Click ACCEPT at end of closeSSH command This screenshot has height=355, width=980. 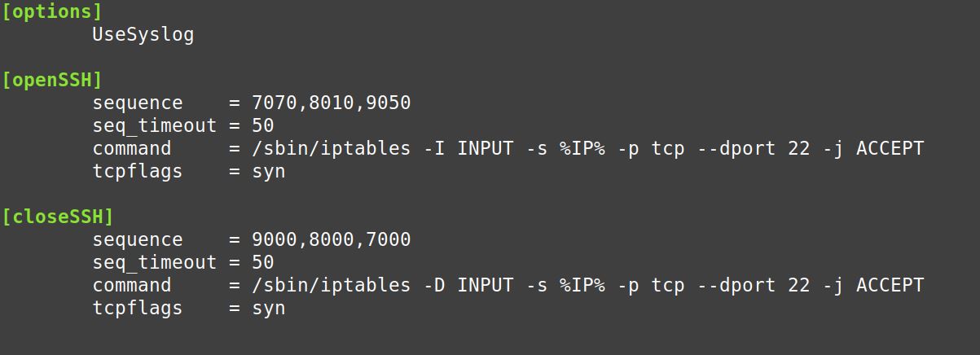click(890, 286)
